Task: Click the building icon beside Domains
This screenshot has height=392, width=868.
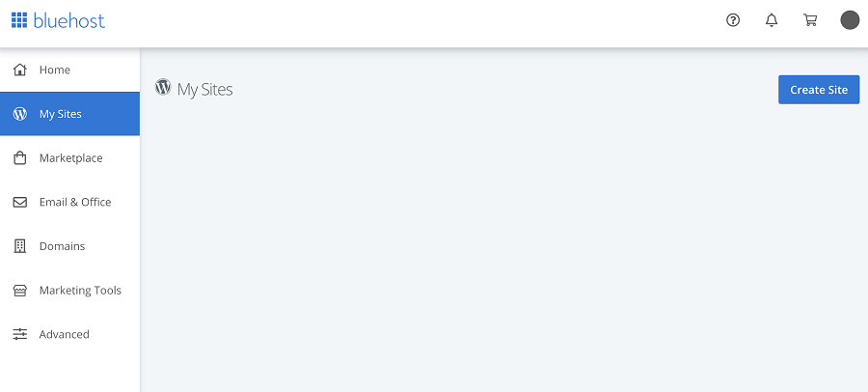Action: [x=20, y=246]
